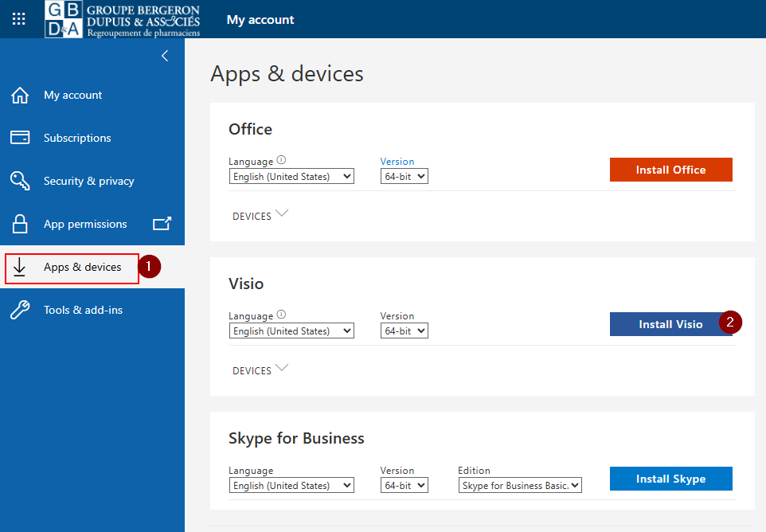Image resolution: width=766 pixels, height=532 pixels.
Task: Click the lock icon beside App permissions
Action: (20, 224)
